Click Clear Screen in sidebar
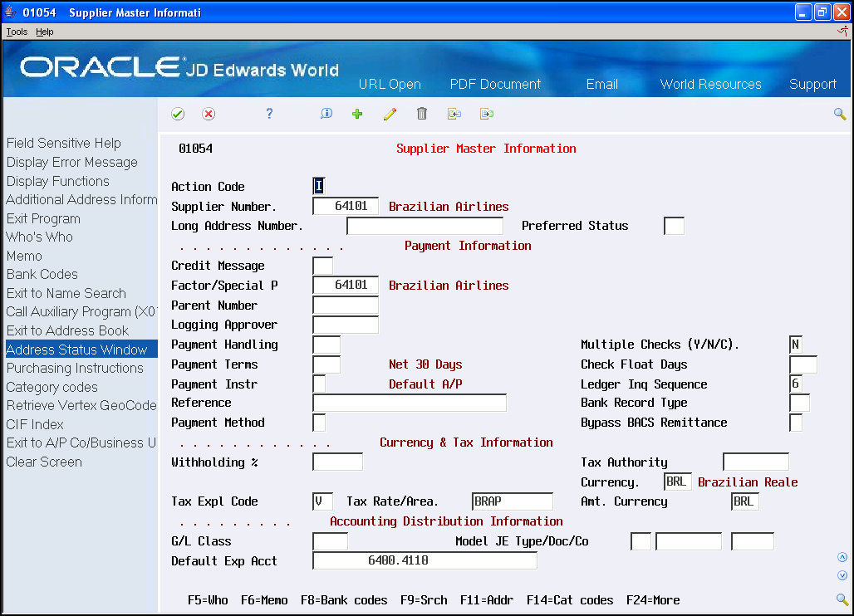This screenshot has height=616, width=854. click(x=44, y=462)
